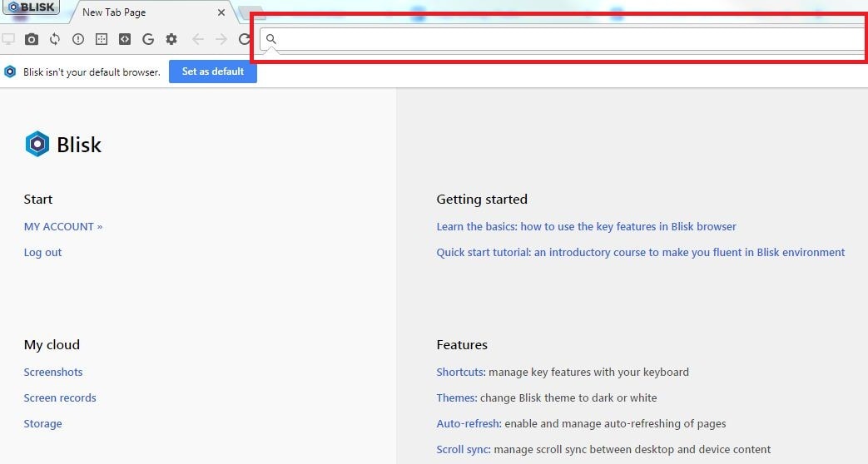This screenshot has height=464, width=868.
Task: Click the camera screenshot icon
Action: (x=32, y=39)
